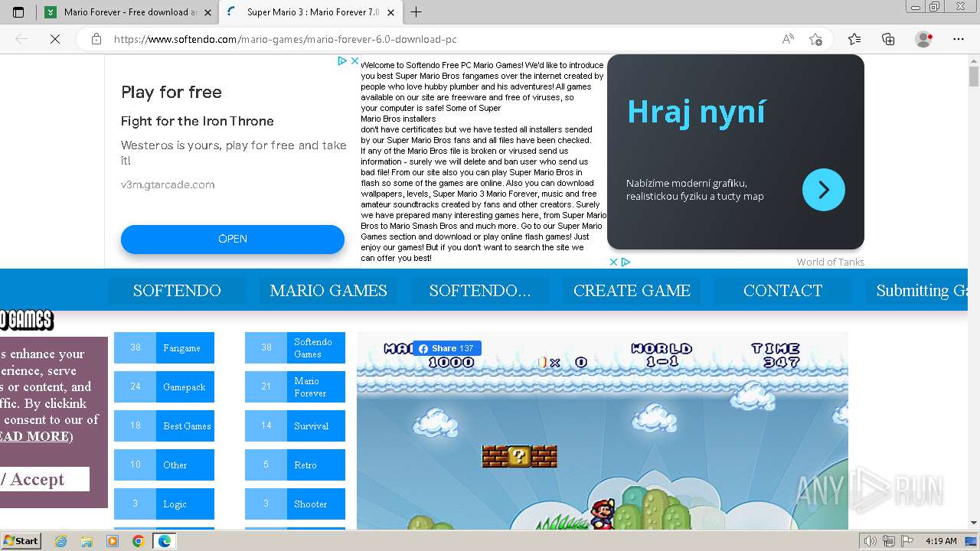This screenshot has width=980, height=551.
Task: Open File Explorer folder icon in taskbar
Action: click(x=87, y=541)
